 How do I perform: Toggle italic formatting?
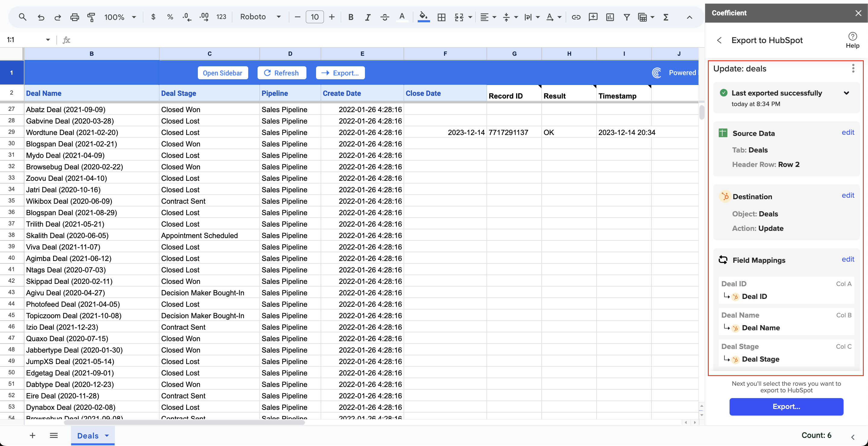pyautogui.click(x=368, y=17)
